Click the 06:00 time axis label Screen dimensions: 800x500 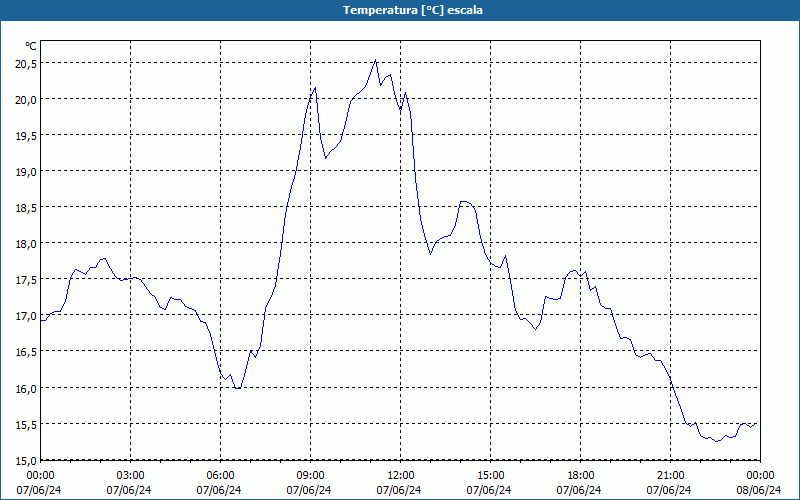point(220,476)
